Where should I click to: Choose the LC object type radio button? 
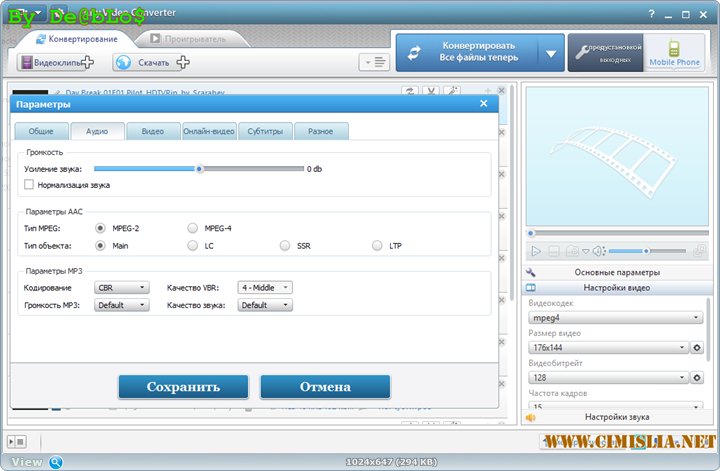click(193, 245)
